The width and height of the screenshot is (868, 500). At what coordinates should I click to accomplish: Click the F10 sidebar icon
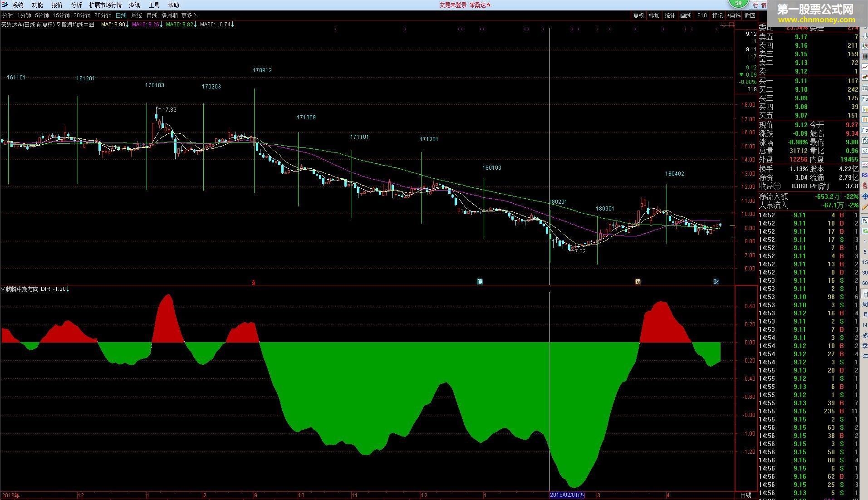(x=865, y=98)
